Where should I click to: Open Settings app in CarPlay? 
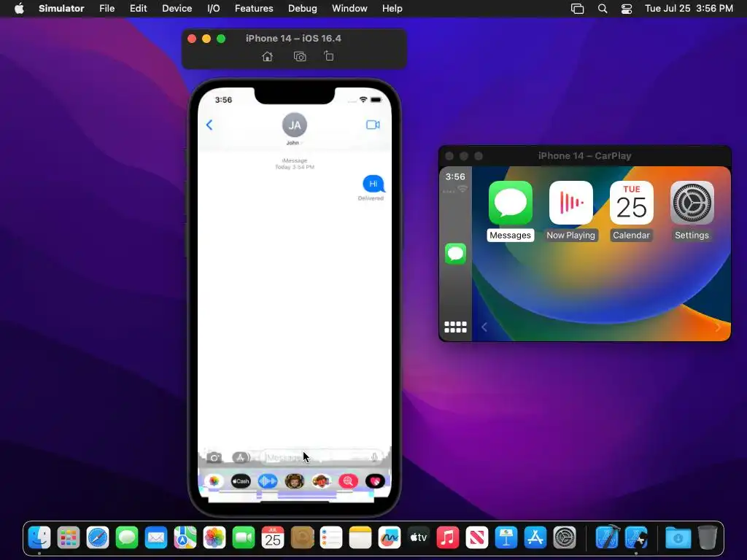point(692,203)
